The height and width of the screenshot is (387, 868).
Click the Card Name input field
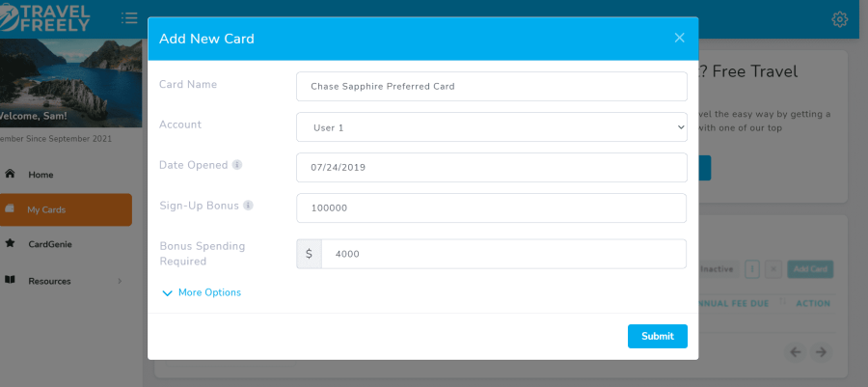pyautogui.click(x=492, y=86)
